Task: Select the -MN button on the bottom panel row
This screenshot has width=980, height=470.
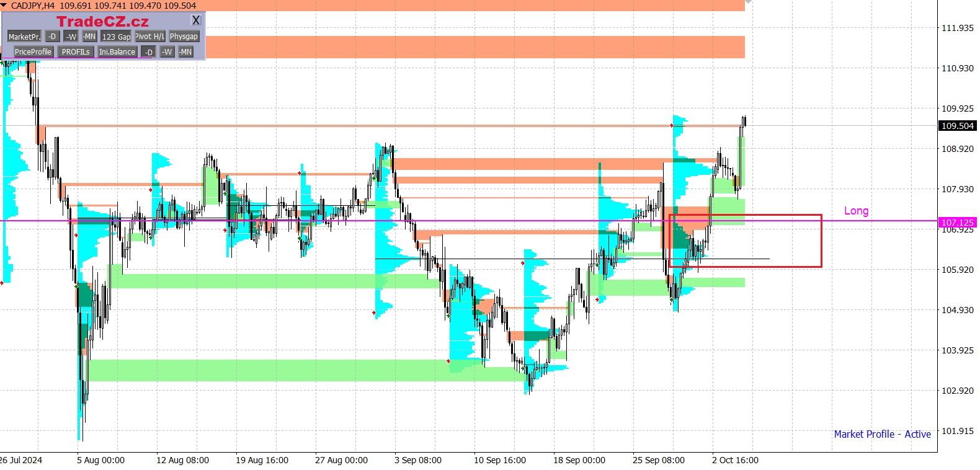Action: tap(185, 52)
